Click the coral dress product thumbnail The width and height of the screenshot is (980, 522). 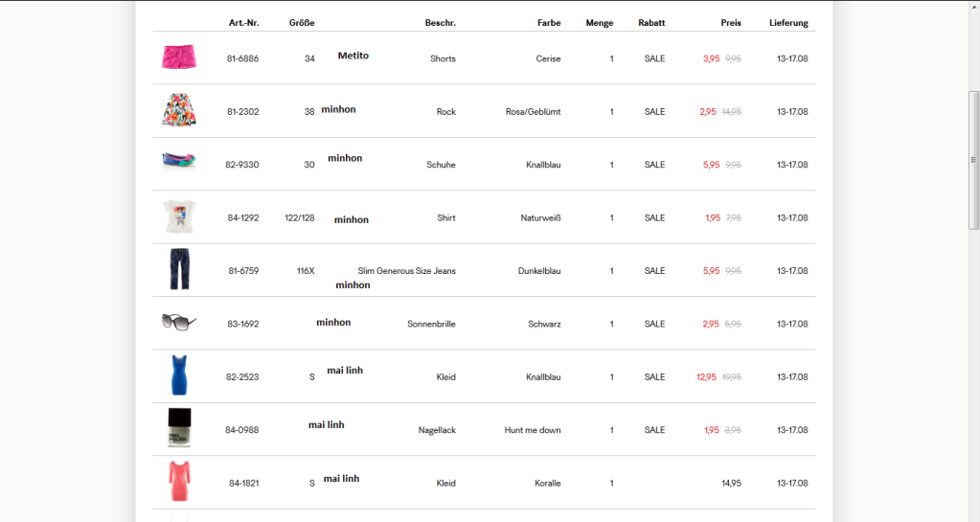(x=179, y=482)
